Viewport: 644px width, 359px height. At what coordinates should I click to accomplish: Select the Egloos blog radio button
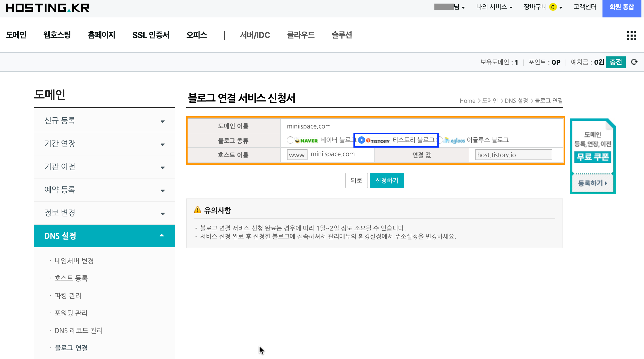[440, 140]
